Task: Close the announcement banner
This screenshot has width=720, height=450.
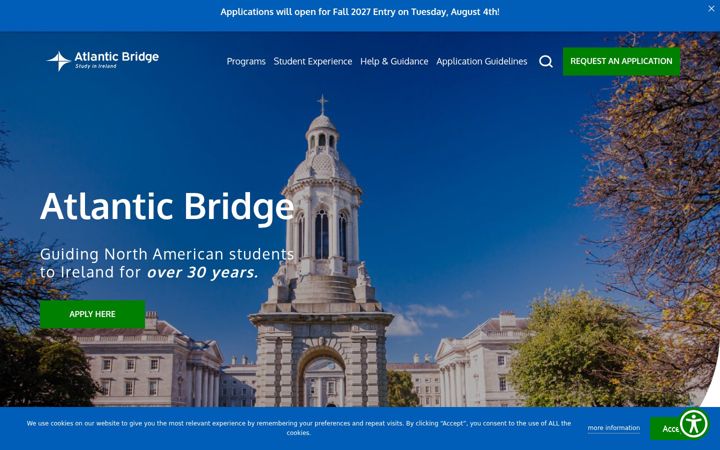Action: pyautogui.click(x=711, y=9)
